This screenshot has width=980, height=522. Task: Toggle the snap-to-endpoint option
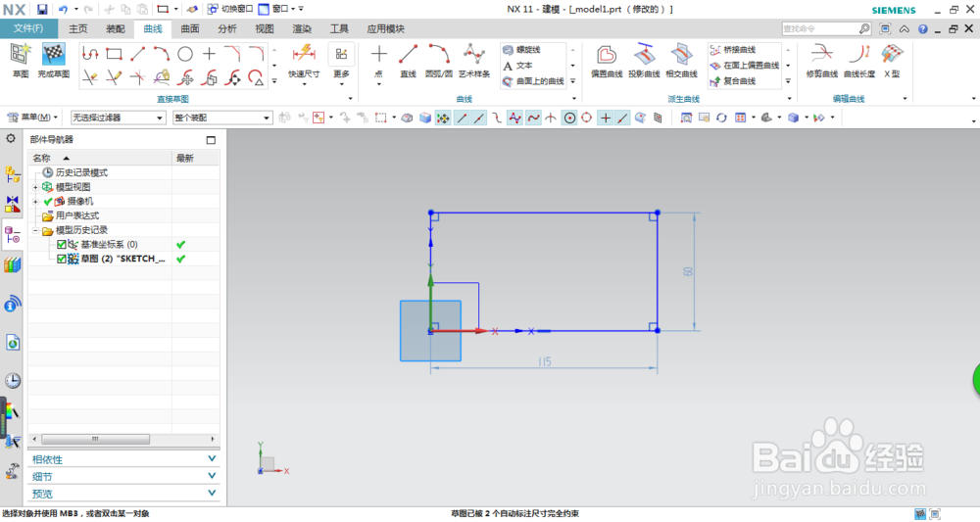[x=462, y=118]
